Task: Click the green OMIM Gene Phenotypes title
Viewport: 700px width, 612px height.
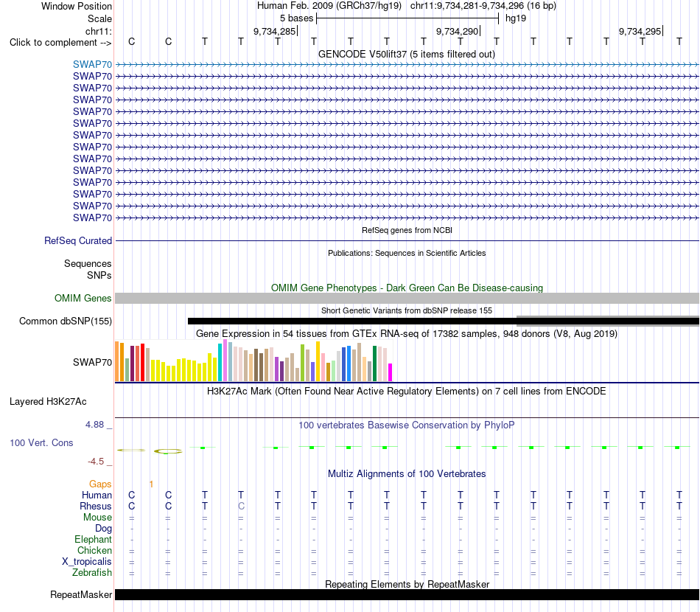Action: click(x=407, y=288)
